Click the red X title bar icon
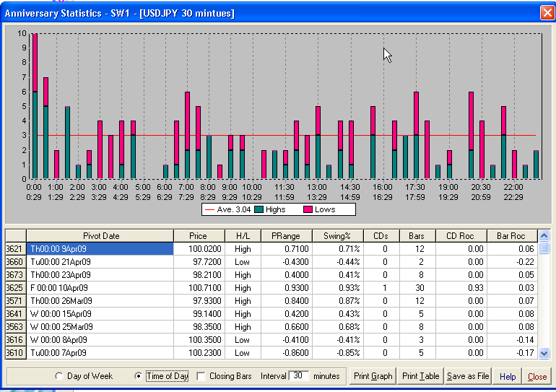Viewport: 556px width, 392px height. pos(547,13)
